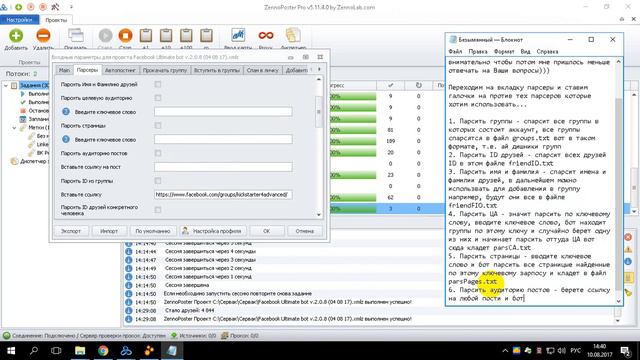Click the По умолчанию button
Screen dimensions: 640x360
pyautogui.click(x=153, y=231)
